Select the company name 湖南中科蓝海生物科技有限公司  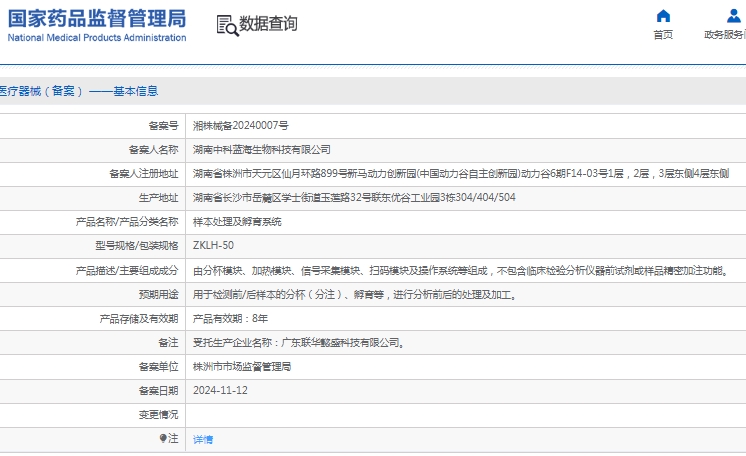coord(261,149)
